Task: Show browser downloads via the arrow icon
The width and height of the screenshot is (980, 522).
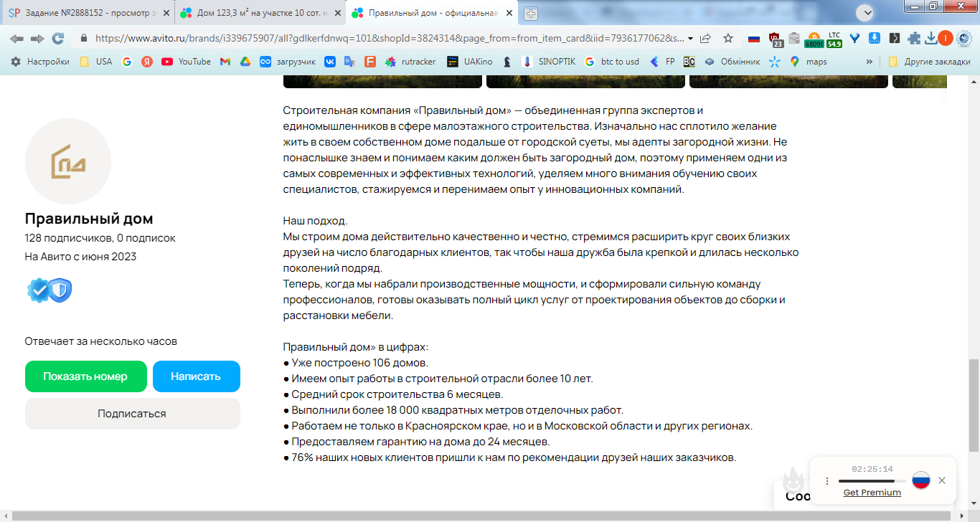Action: pos(931,39)
